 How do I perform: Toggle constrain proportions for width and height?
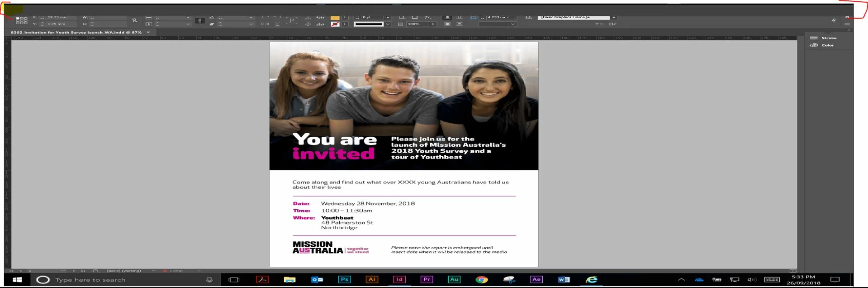(x=134, y=20)
